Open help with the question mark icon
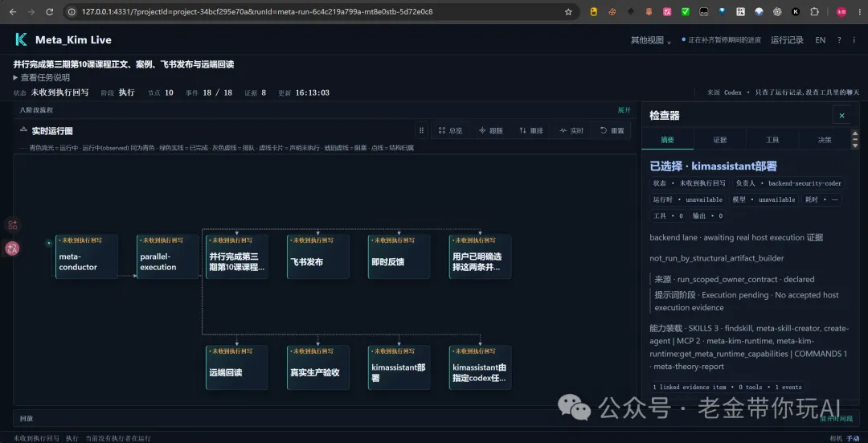 pos(839,40)
